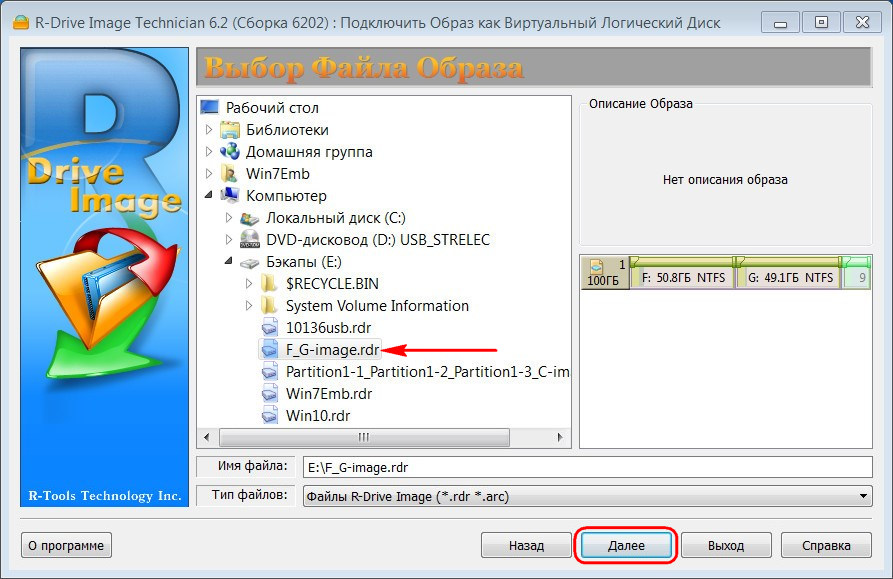Image resolution: width=893 pixels, height=579 pixels.
Task: Click the Библиотеки libraries icon
Action: coord(230,130)
